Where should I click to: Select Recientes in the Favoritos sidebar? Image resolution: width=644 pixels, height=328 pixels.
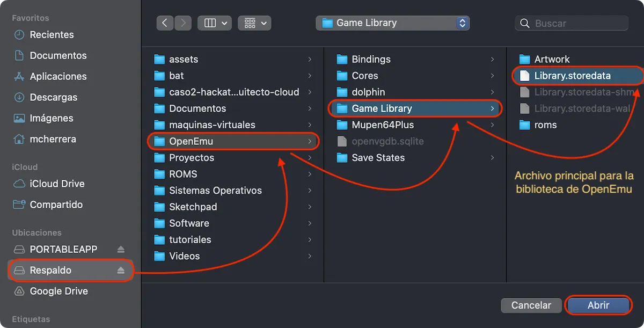pyautogui.click(x=51, y=34)
